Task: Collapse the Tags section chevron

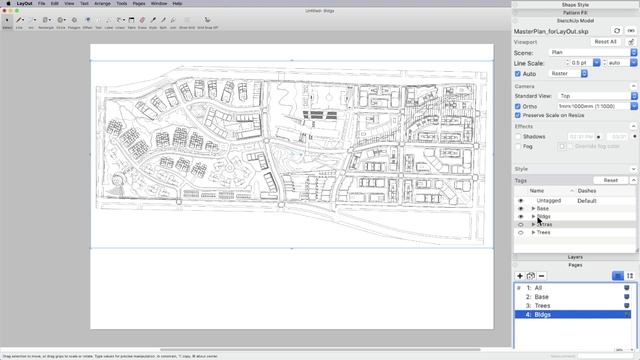Action: 633,180
